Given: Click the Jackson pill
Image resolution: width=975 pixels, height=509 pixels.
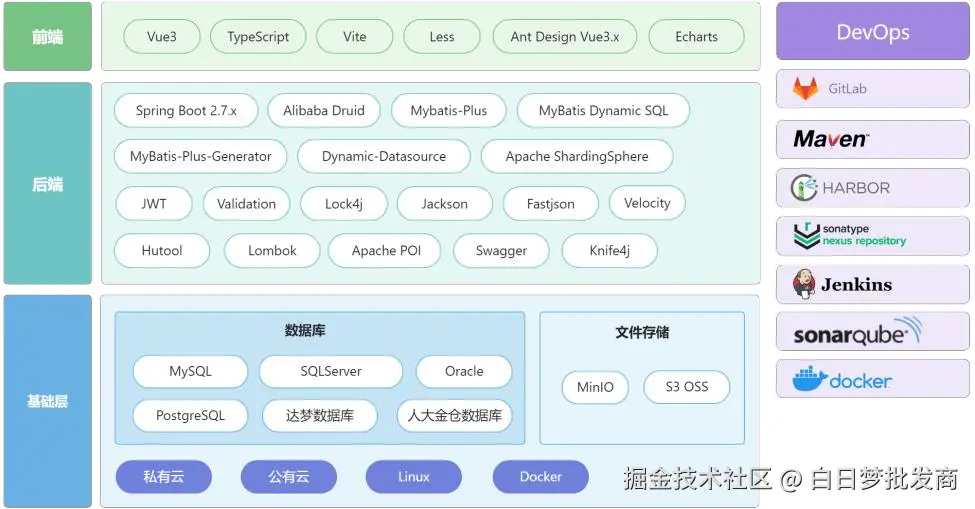Looking at the screenshot, I should tap(445, 204).
